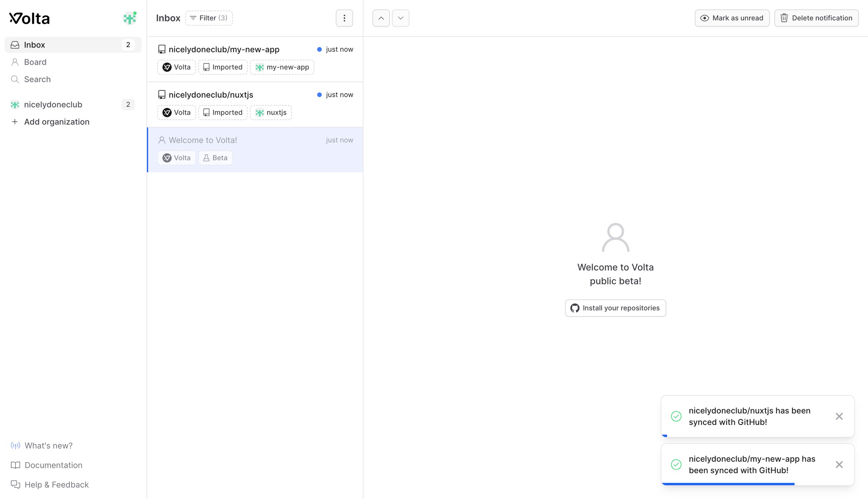
Task: Click Volta tag on nuxtjs notification
Action: [x=176, y=113]
